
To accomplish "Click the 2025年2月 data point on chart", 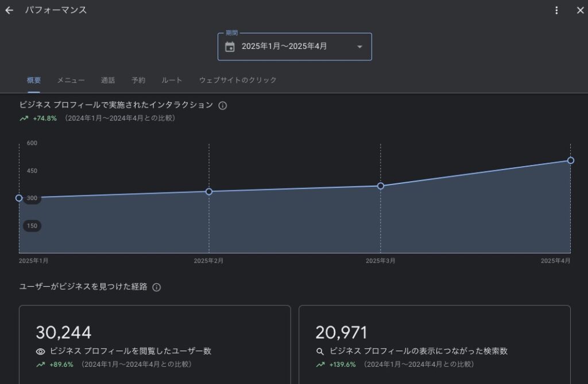I will [209, 191].
